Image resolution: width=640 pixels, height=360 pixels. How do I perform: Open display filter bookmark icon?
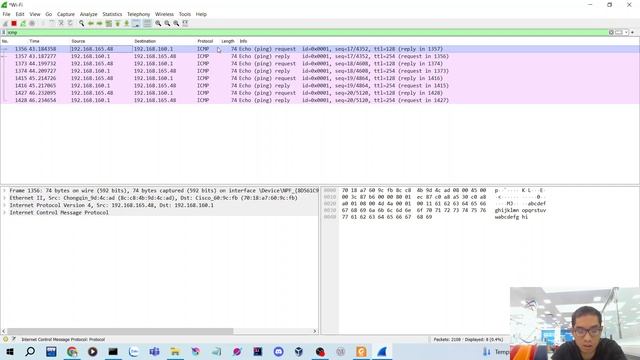(x=4, y=32)
